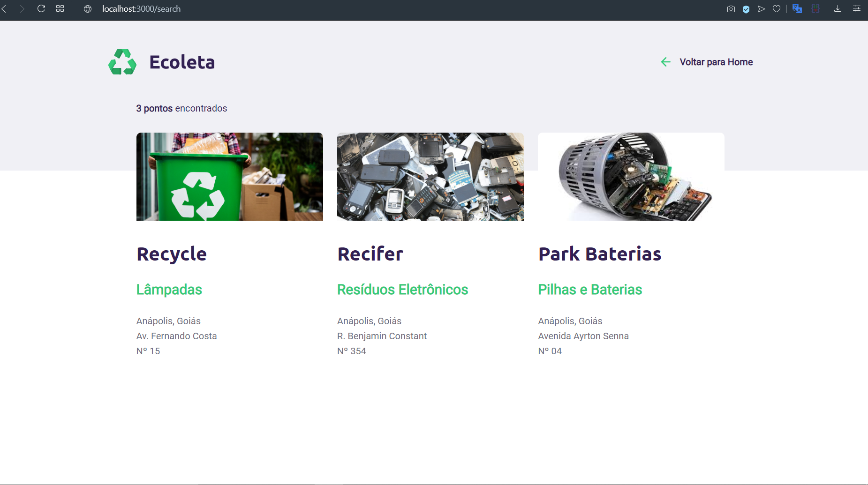The image size is (868, 485).
Task: Open the blue shield ad blocker icon
Action: click(746, 9)
